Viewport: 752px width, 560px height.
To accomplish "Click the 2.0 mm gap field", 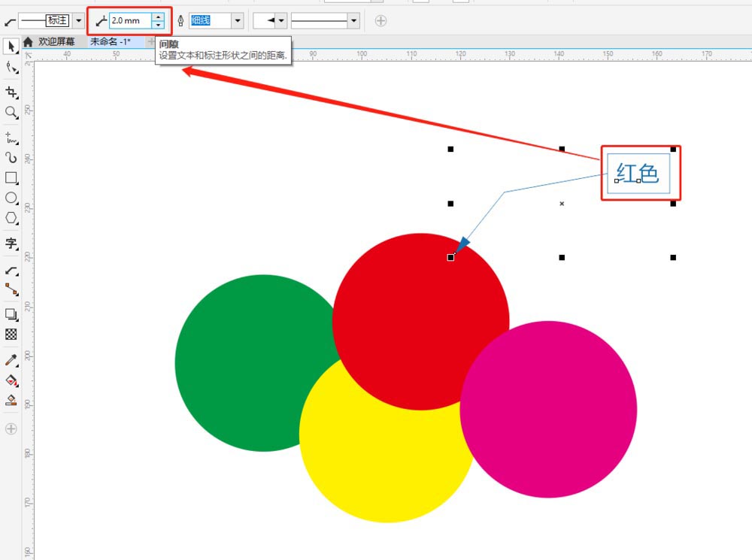I will 130,20.
